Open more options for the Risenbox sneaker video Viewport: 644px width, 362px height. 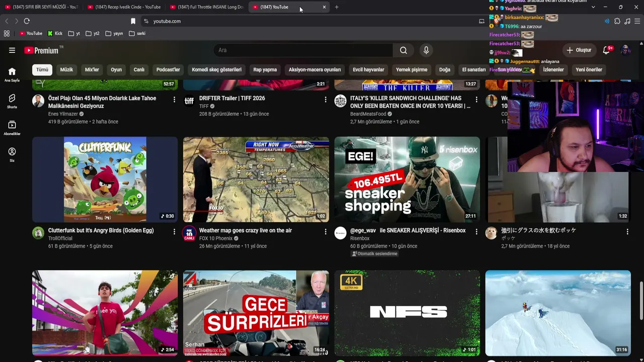click(x=476, y=232)
